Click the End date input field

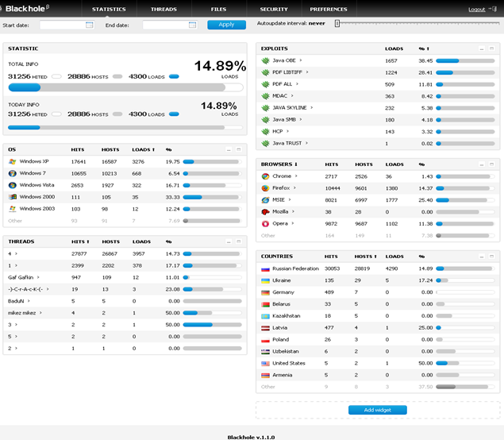[166, 25]
